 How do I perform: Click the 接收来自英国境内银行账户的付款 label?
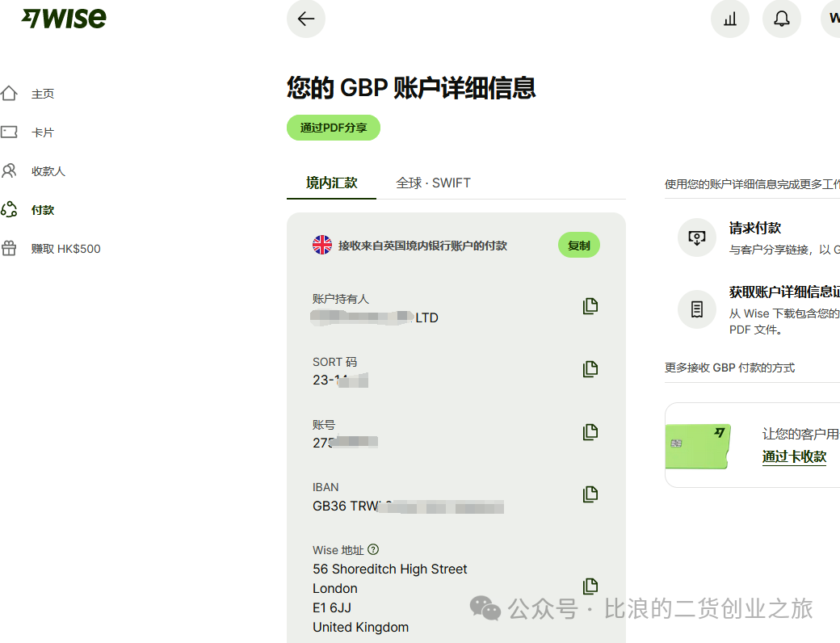click(422, 246)
